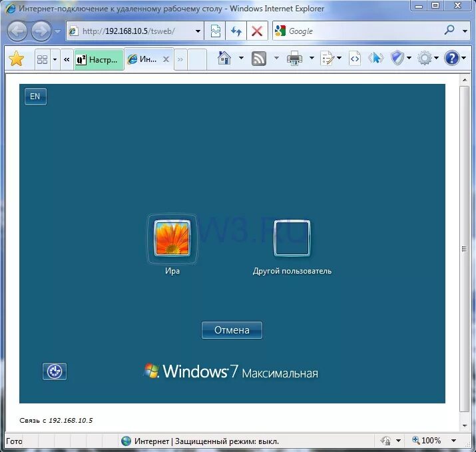Click the vertical scrollbar thumb
This screenshot has width=476, height=452.
point(465,249)
